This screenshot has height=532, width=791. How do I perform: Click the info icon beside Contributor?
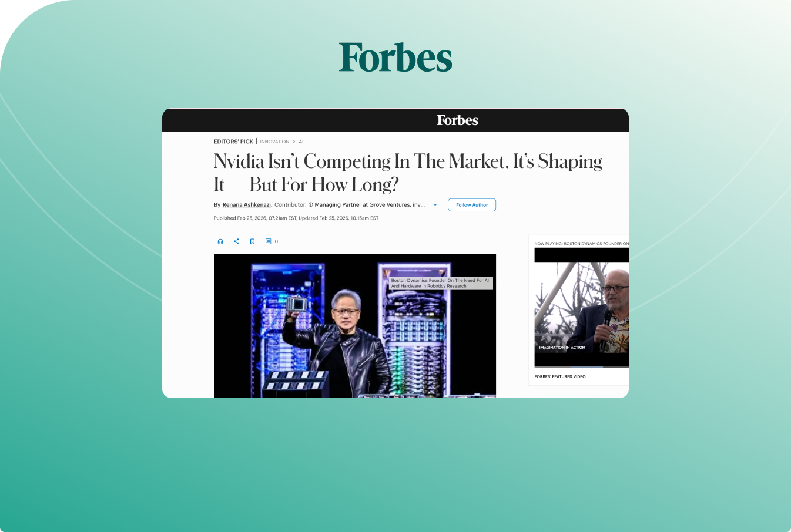(x=311, y=205)
